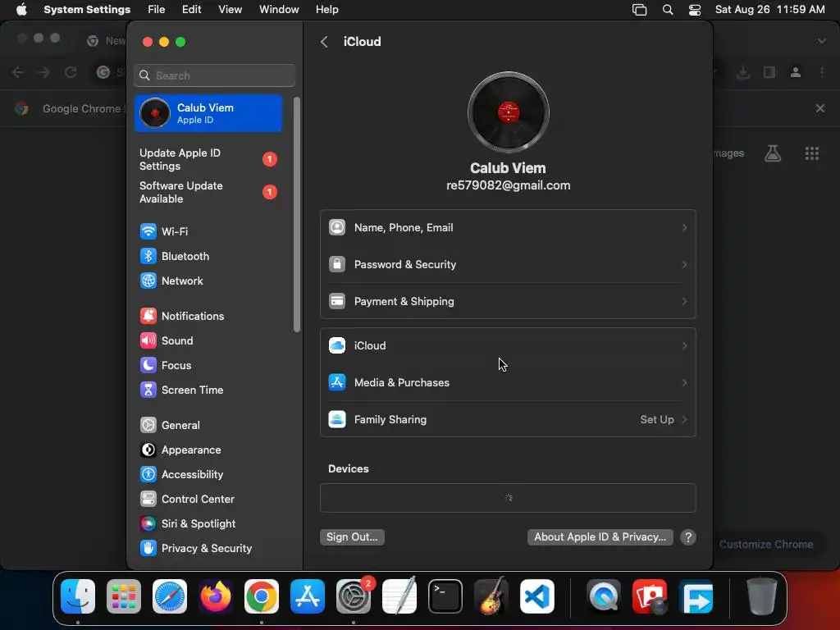Open Spotlight search in menu bar
The height and width of the screenshot is (630, 840).
pos(668,10)
